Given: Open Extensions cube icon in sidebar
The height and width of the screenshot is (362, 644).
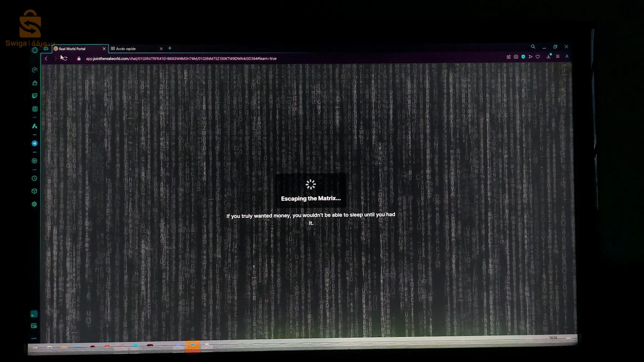Looking at the screenshot, I should (x=34, y=191).
